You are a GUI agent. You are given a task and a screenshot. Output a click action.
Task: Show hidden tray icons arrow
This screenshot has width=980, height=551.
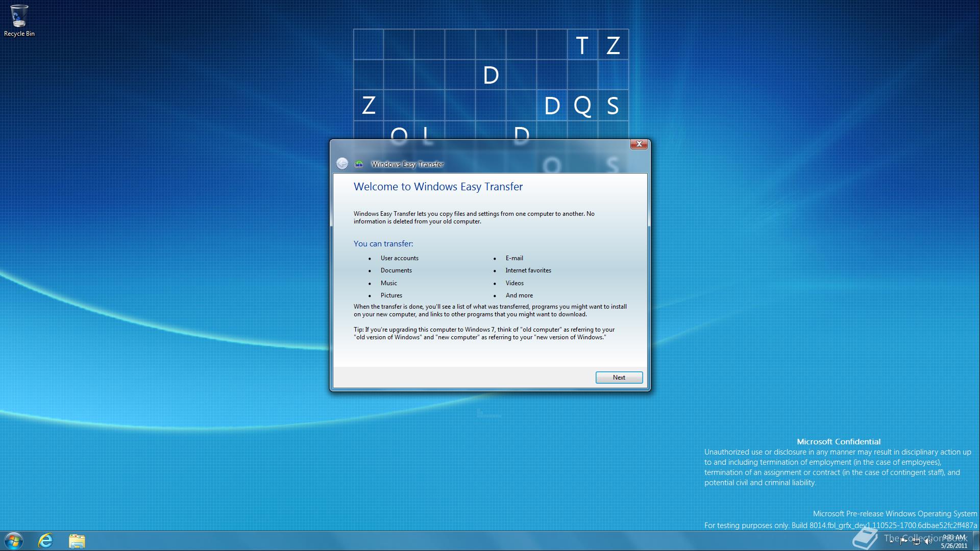click(891, 541)
